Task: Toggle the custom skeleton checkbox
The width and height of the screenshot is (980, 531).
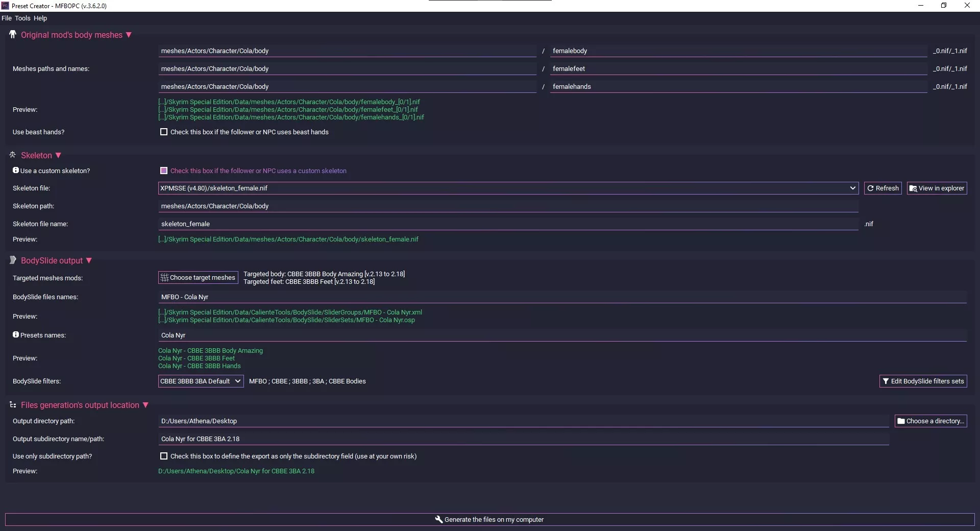Action: pyautogui.click(x=164, y=171)
